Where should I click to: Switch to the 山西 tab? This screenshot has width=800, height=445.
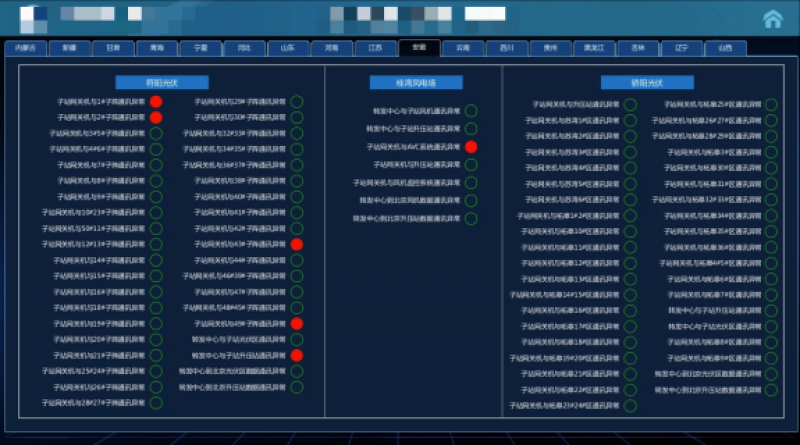point(725,48)
